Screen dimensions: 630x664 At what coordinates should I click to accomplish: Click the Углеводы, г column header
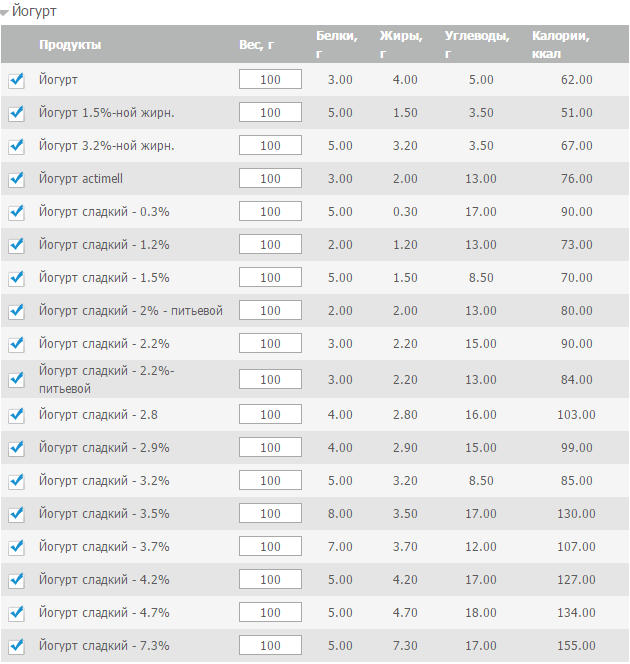click(477, 44)
